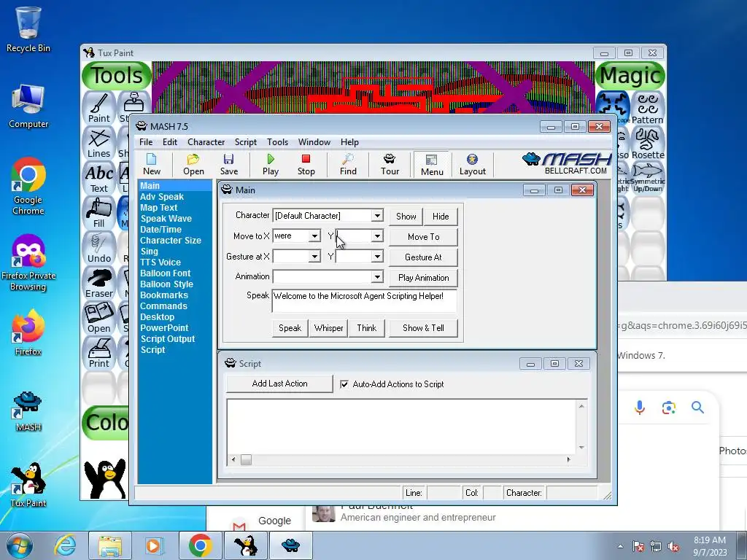Select the Lines tool in Tux Paint

[99, 143]
